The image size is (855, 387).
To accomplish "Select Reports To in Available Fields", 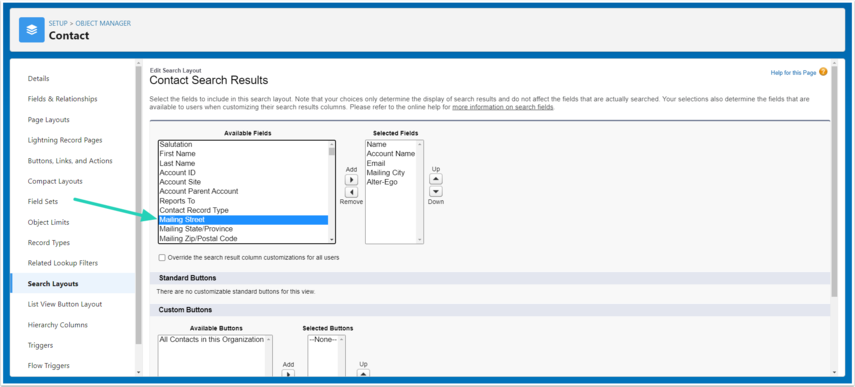I will [243, 201].
